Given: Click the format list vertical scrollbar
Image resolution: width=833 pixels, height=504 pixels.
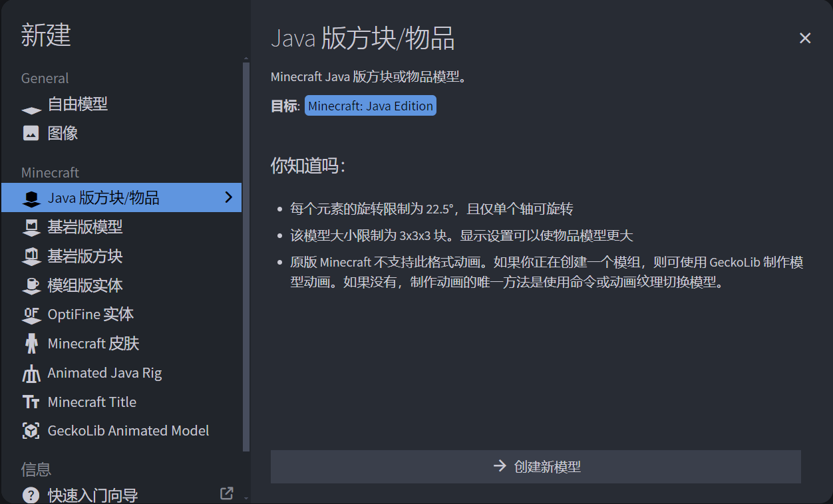Looking at the screenshot, I should pyautogui.click(x=246, y=253).
